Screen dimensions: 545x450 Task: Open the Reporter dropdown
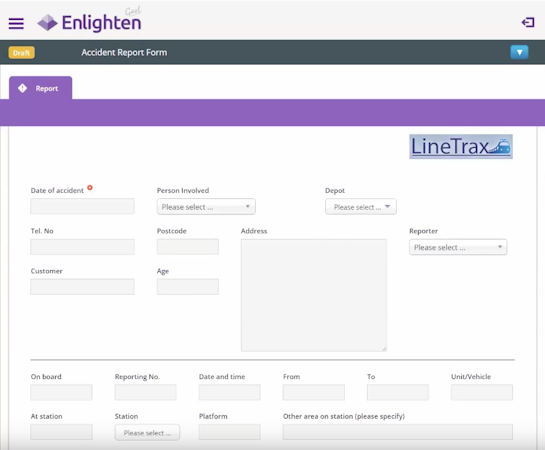tap(458, 247)
